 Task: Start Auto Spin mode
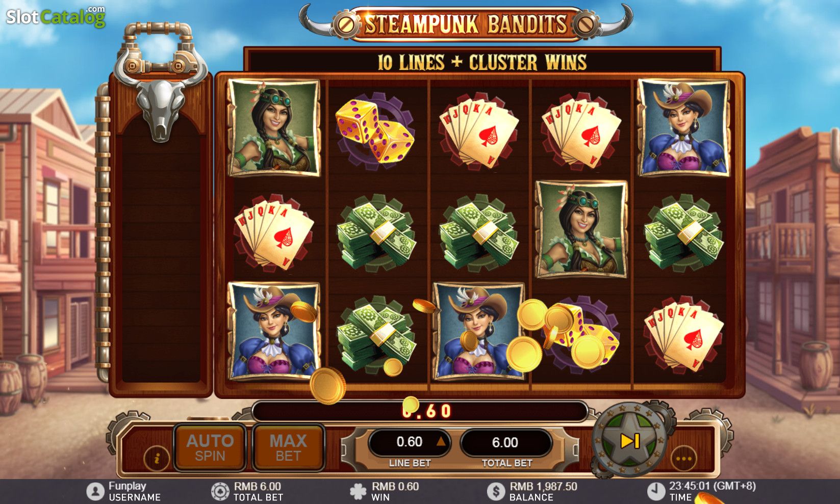[x=210, y=447]
